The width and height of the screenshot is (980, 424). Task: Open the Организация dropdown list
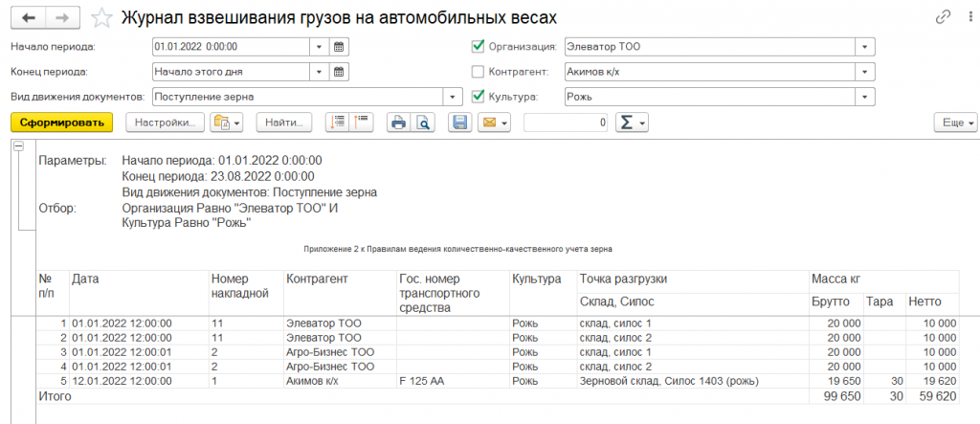click(x=865, y=46)
